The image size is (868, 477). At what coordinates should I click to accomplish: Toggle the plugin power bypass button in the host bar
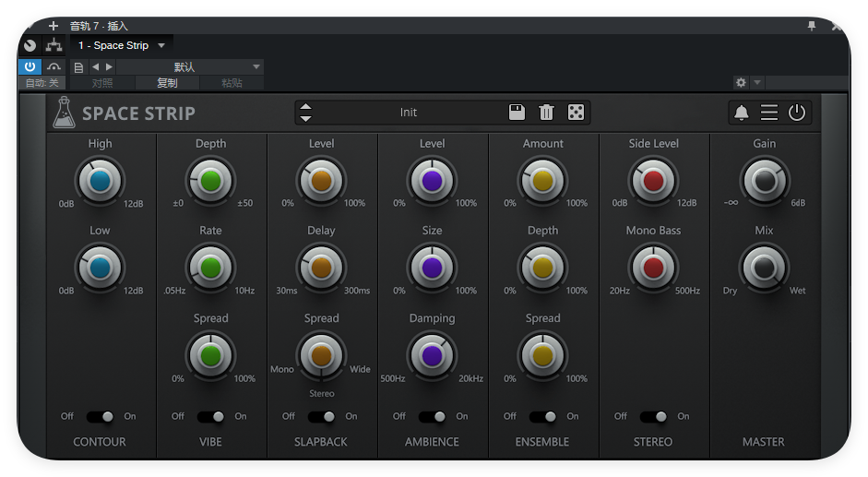(x=30, y=66)
